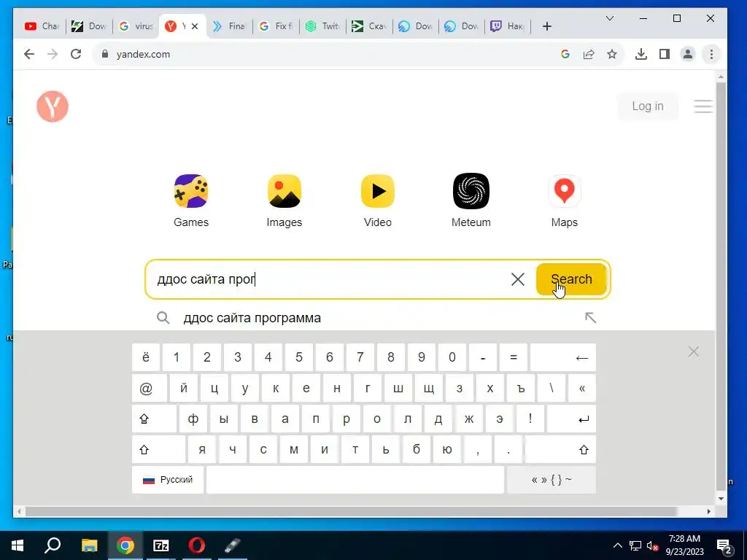The height and width of the screenshot is (560, 747).
Task: Share this page icon in address bar
Action: coord(589,54)
